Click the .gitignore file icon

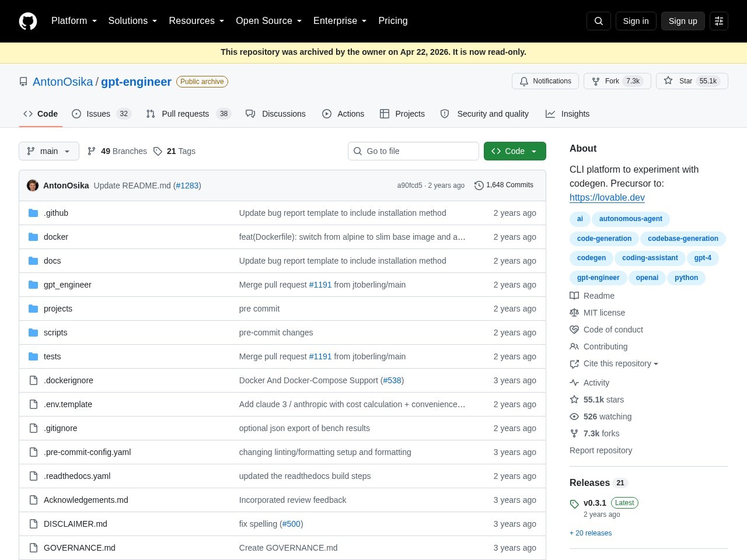[x=33, y=428]
